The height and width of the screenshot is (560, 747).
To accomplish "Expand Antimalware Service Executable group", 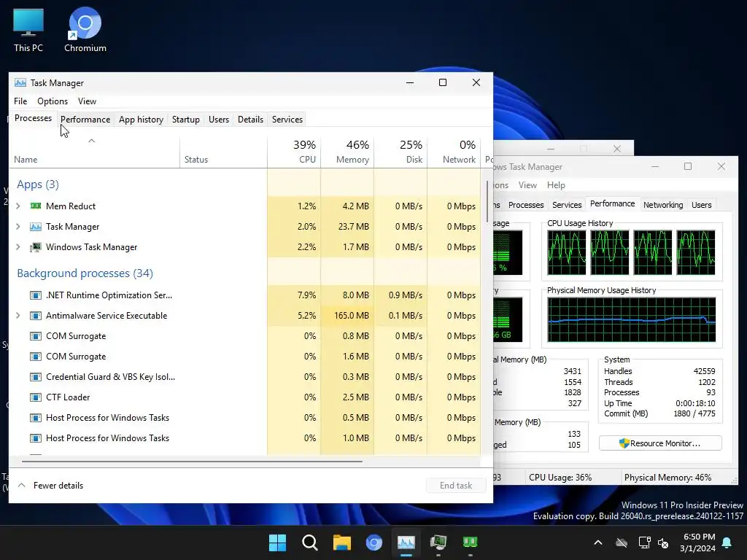I will pos(18,316).
